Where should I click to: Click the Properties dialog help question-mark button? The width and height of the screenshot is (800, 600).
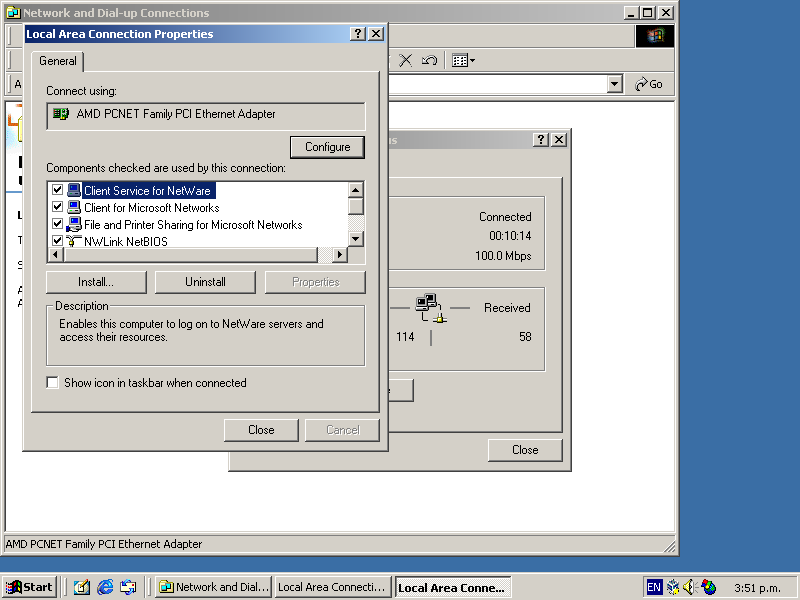(x=358, y=34)
